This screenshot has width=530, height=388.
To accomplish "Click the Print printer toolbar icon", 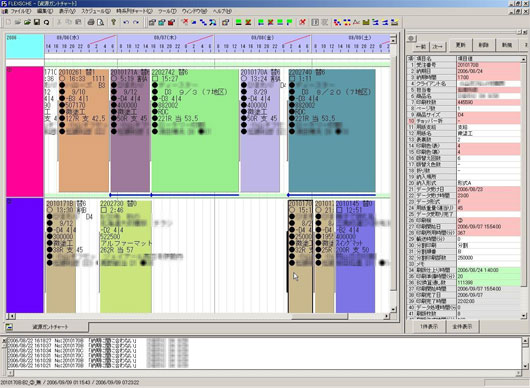I will point(91,22).
